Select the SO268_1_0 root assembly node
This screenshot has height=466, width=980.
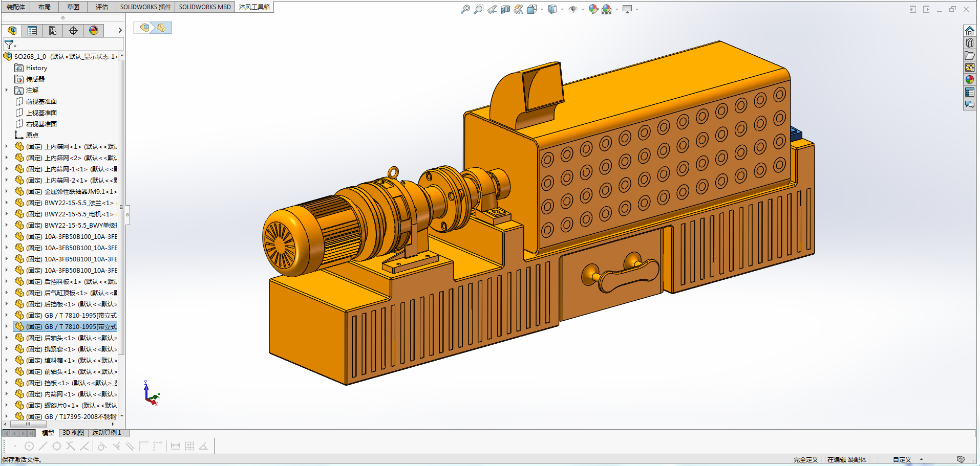pyautogui.click(x=61, y=56)
